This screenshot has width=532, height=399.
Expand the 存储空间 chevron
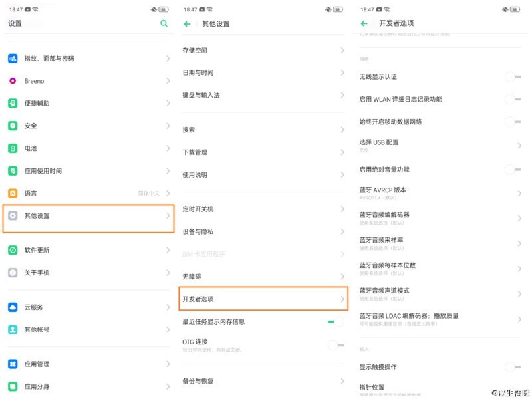(342, 51)
